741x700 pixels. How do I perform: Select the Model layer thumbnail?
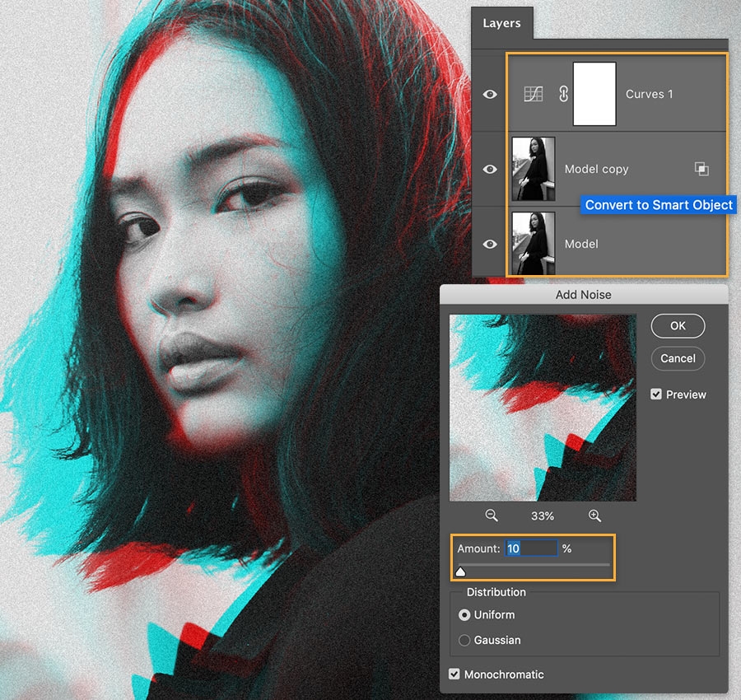coord(534,244)
